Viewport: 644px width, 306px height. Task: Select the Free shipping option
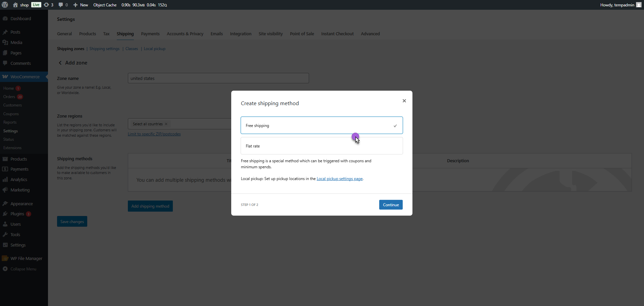(x=321, y=125)
